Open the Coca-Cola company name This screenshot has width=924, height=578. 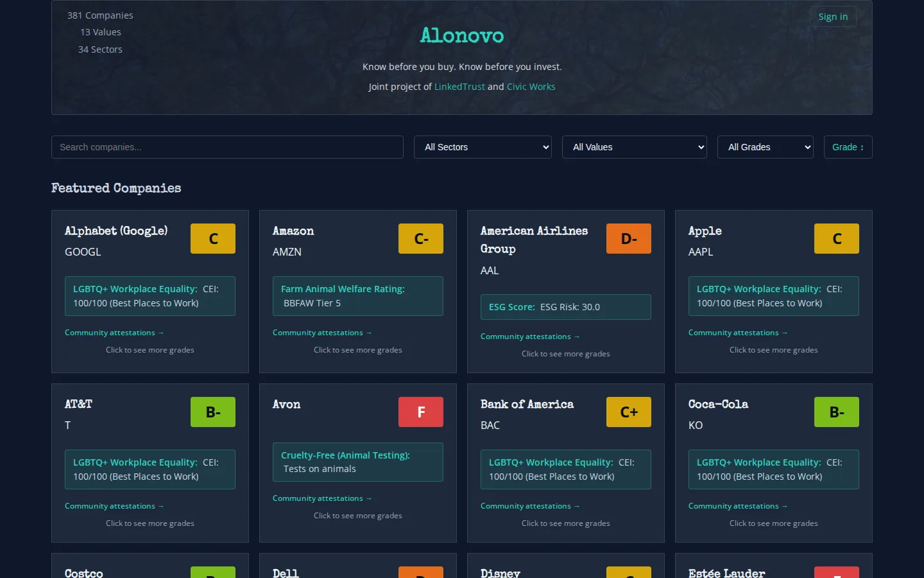[x=719, y=405]
